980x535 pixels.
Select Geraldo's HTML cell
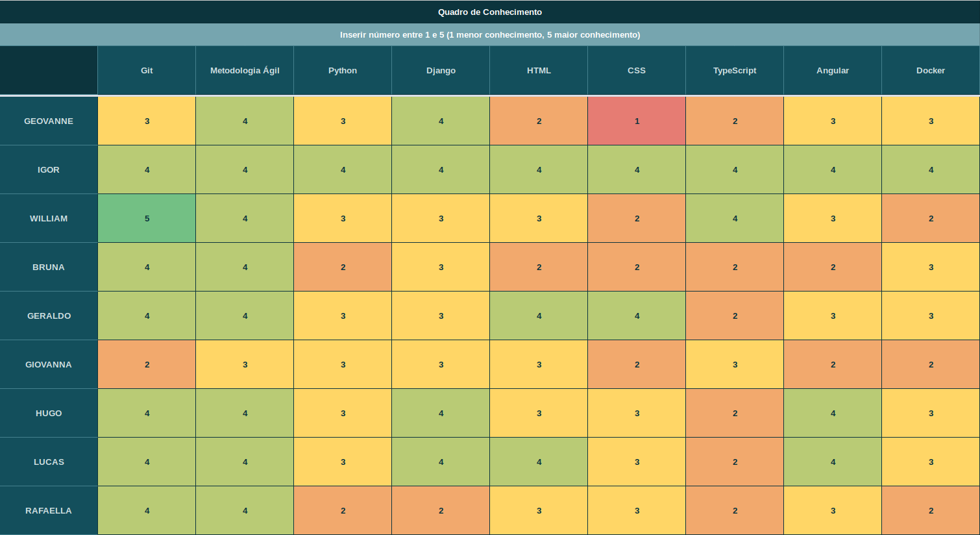pyautogui.click(x=539, y=316)
